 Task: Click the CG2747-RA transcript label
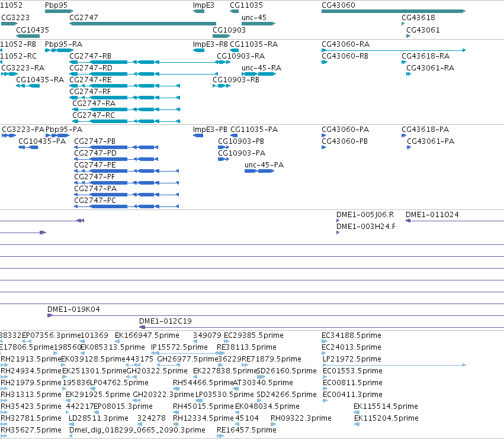click(94, 103)
